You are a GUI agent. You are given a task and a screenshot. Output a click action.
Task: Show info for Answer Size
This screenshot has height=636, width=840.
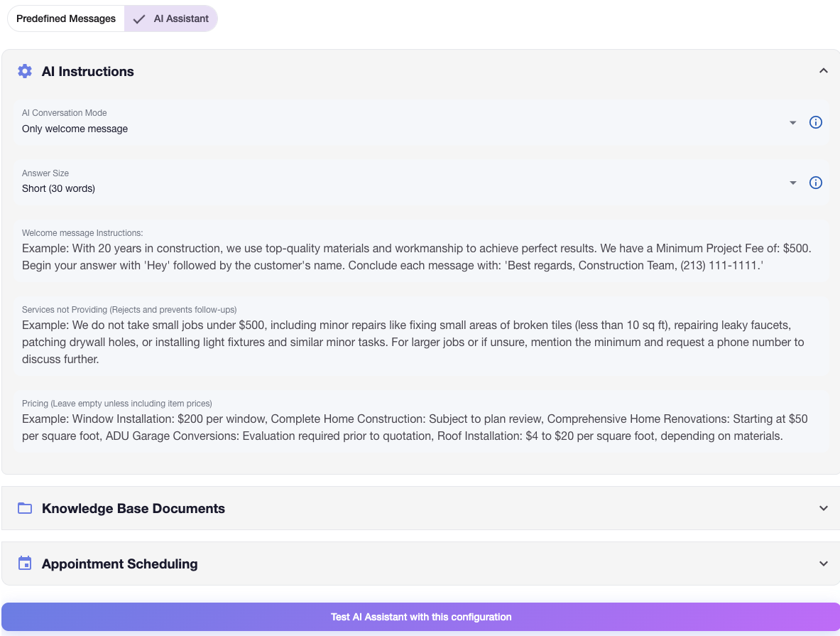click(x=816, y=183)
